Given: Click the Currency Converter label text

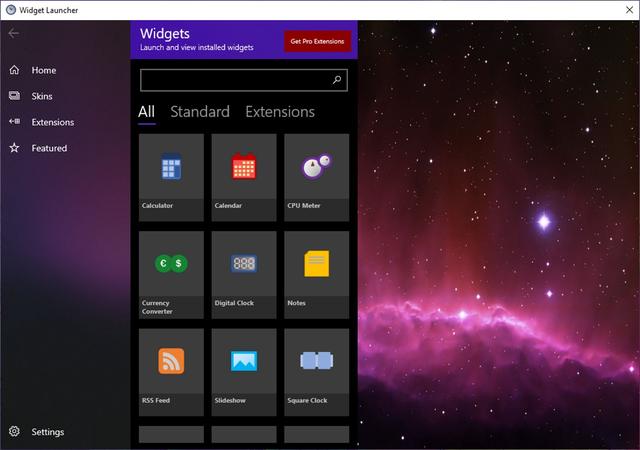Looking at the screenshot, I should click(x=157, y=307).
